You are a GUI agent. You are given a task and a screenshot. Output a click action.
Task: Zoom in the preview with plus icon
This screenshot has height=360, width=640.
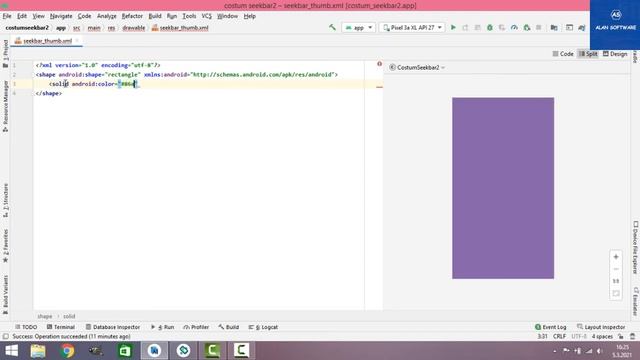tap(616, 257)
